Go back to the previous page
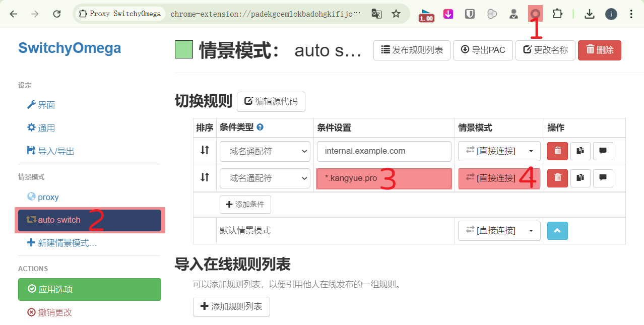The width and height of the screenshot is (644, 325). pos(14,14)
